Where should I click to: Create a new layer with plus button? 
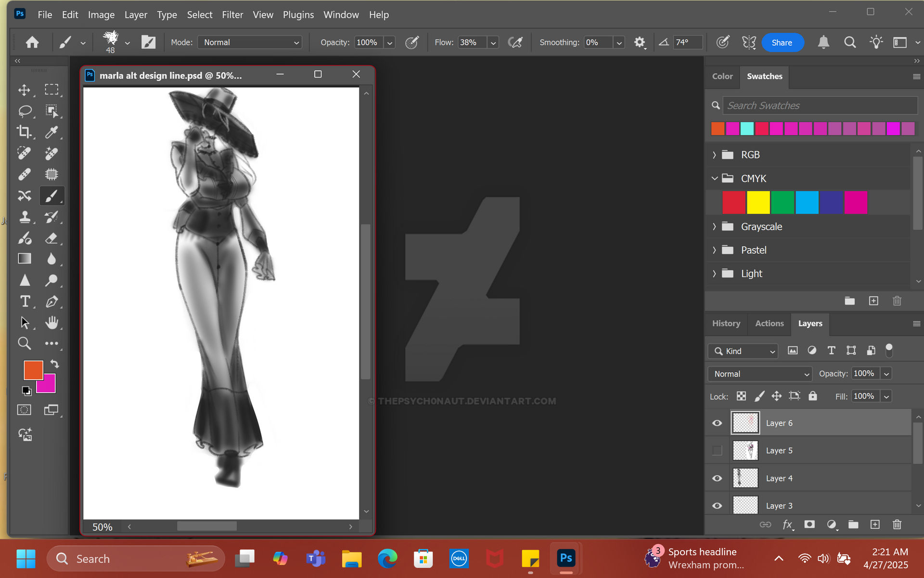click(x=875, y=524)
